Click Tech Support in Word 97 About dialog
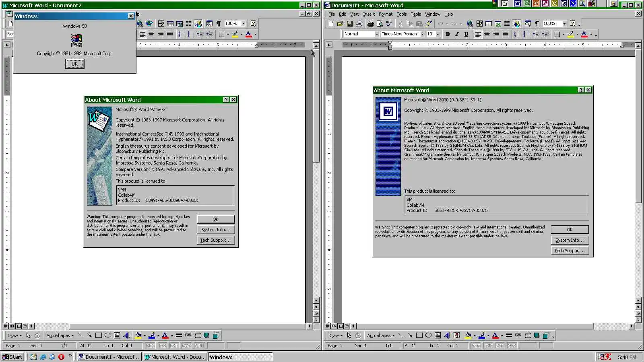Viewport: 644px width, 362px height. tap(216, 240)
